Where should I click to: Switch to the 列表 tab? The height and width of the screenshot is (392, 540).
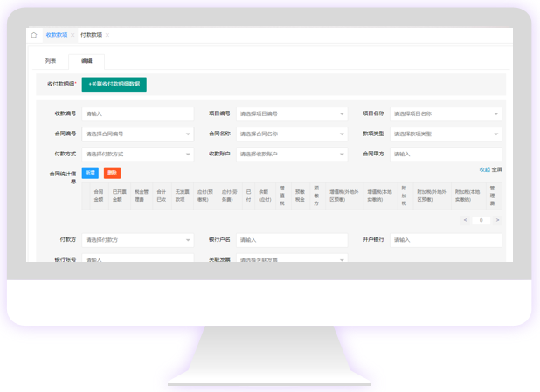click(x=51, y=61)
